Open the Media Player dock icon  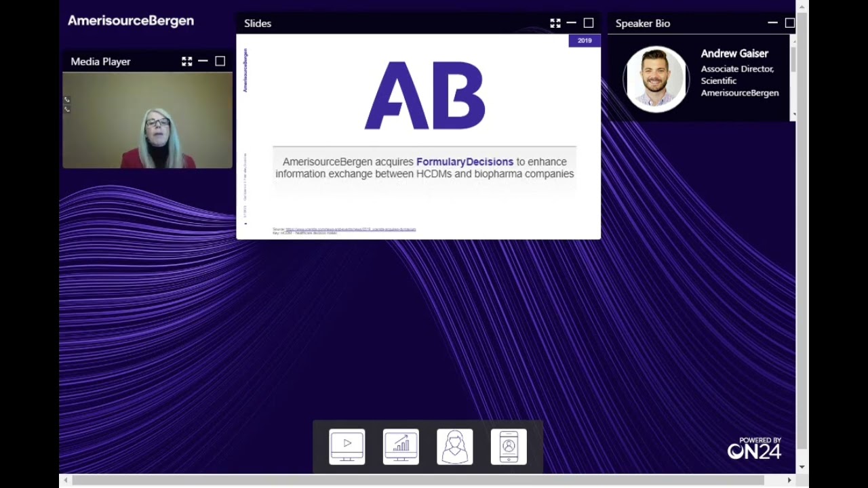[x=347, y=447]
